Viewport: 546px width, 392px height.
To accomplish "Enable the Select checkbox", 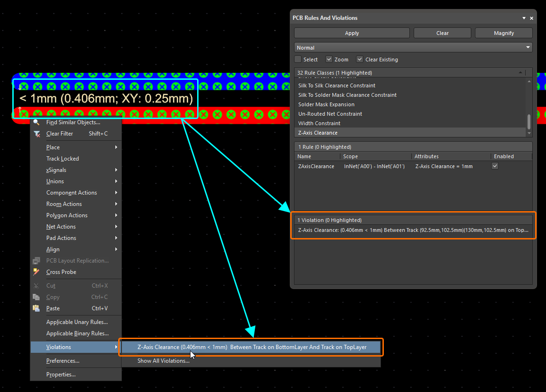I will (298, 60).
